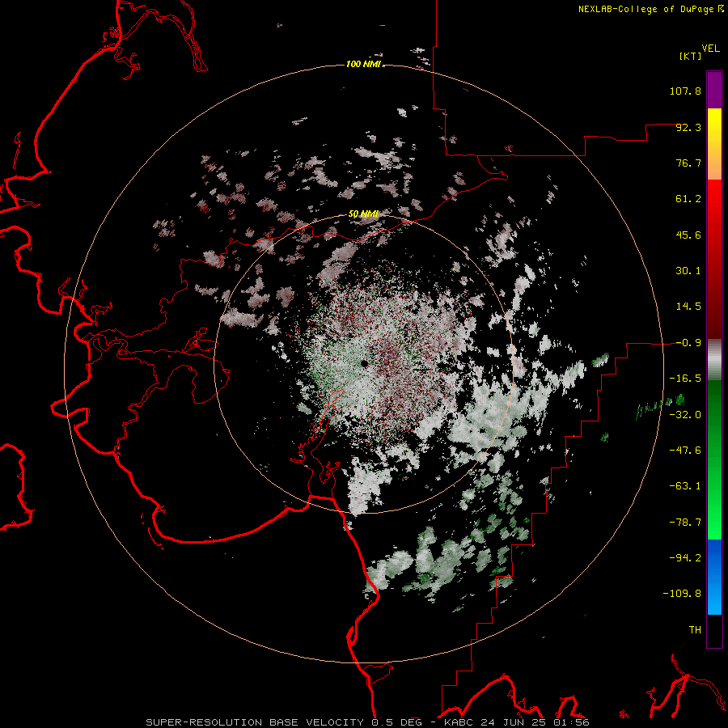The width and height of the screenshot is (728, 728).
Task: Click the 92.3 velocity scale value
Action: click(x=688, y=127)
